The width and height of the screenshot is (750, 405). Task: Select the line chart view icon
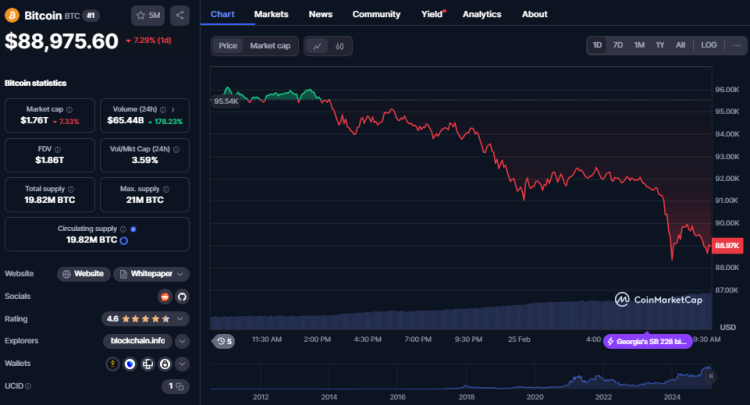317,46
